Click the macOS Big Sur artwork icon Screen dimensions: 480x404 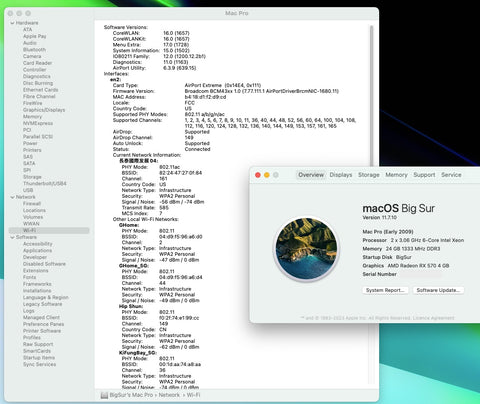click(306, 249)
